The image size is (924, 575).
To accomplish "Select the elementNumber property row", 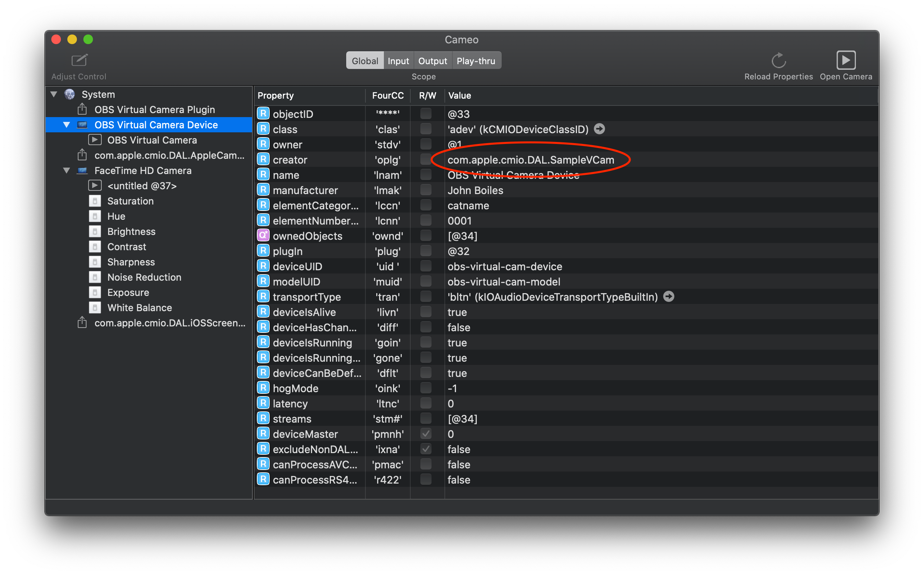I will tap(566, 221).
